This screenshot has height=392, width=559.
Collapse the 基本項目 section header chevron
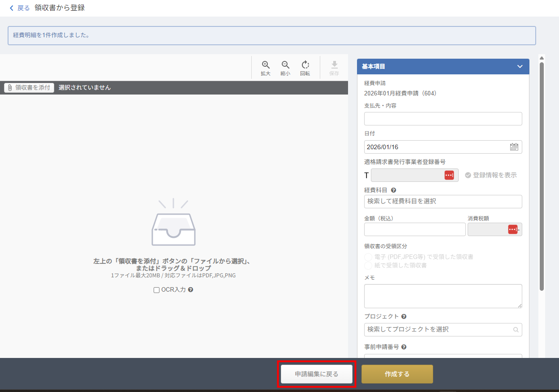pyautogui.click(x=520, y=66)
